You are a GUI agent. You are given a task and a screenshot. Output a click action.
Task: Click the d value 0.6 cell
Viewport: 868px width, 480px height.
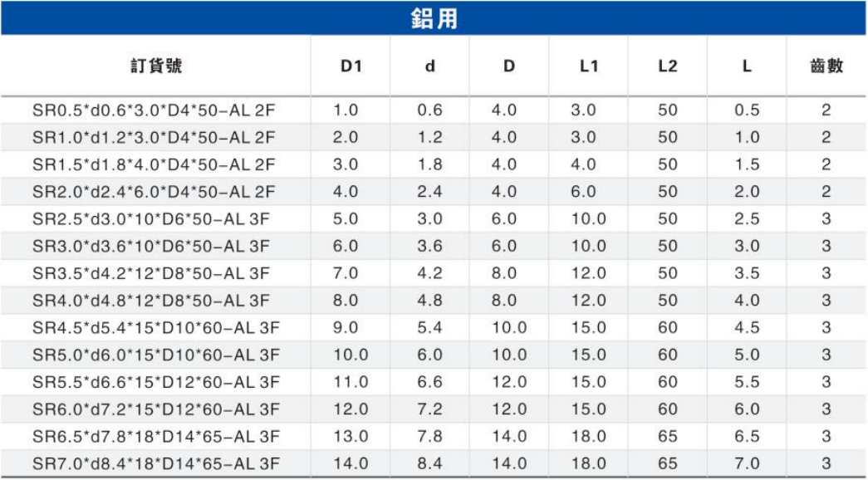point(429,110)
